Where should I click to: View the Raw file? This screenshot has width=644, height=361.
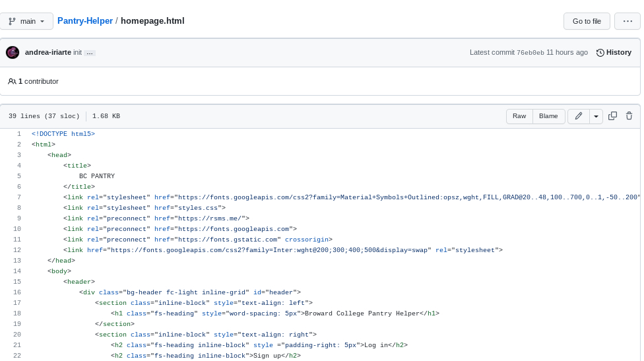[x=519, y=116]
